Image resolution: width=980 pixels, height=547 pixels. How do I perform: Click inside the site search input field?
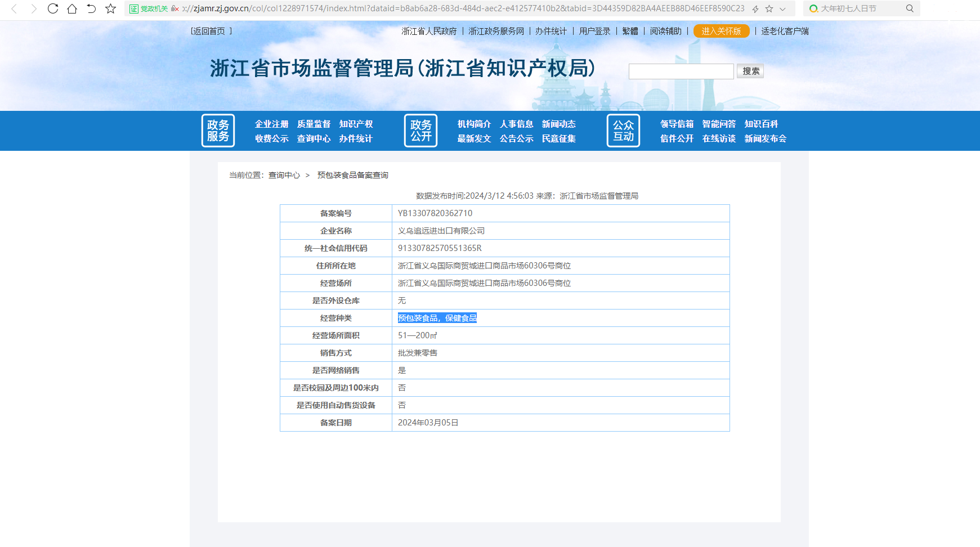click(681, 71)
